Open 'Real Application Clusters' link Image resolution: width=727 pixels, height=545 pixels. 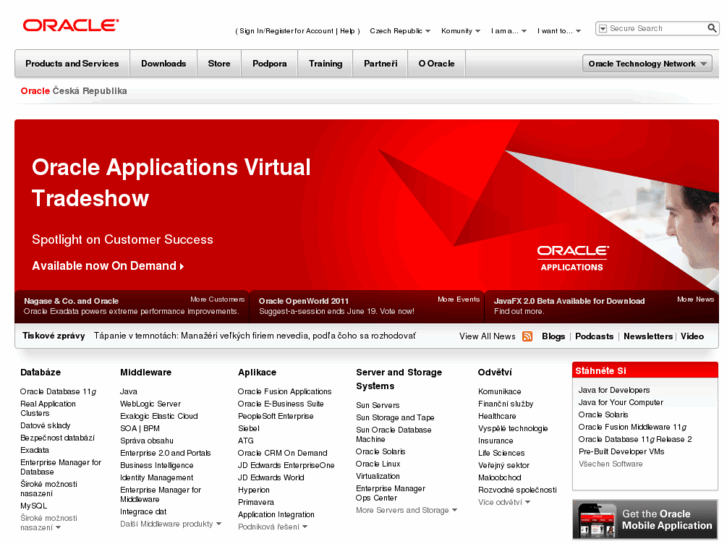pyautogui.click(x=48, y=409)
